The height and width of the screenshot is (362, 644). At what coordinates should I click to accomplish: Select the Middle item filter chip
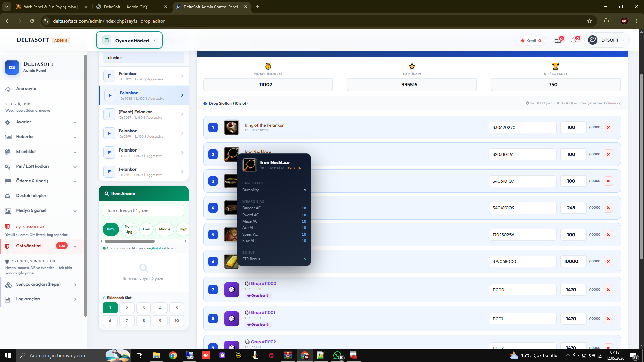pyautogui.click(x=165, y=229)
